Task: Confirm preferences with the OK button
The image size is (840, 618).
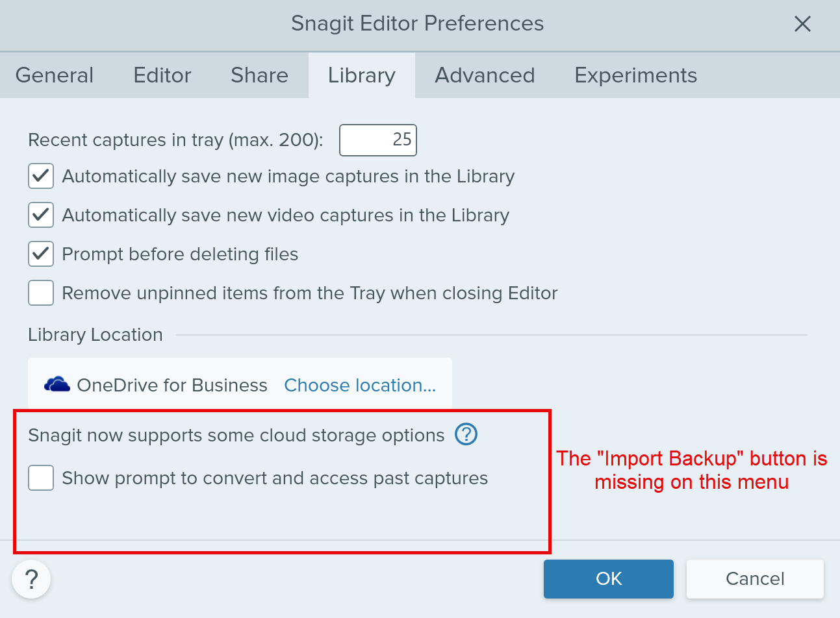Action: pos(608,578)
